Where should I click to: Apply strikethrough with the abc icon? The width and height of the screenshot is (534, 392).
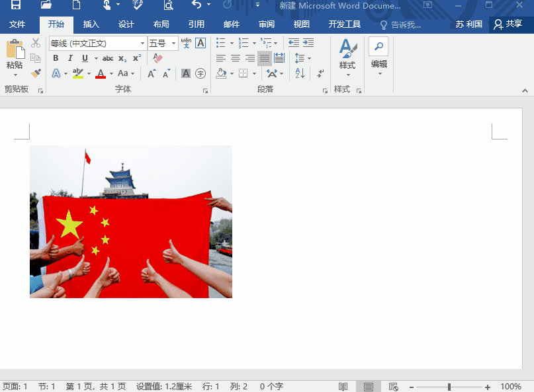(107, 58)
